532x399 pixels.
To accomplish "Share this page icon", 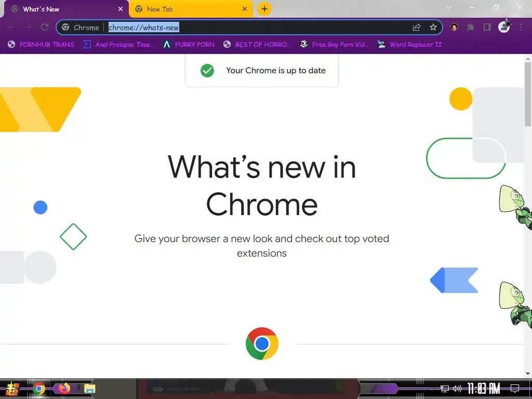I will click(x=417, y=28).
